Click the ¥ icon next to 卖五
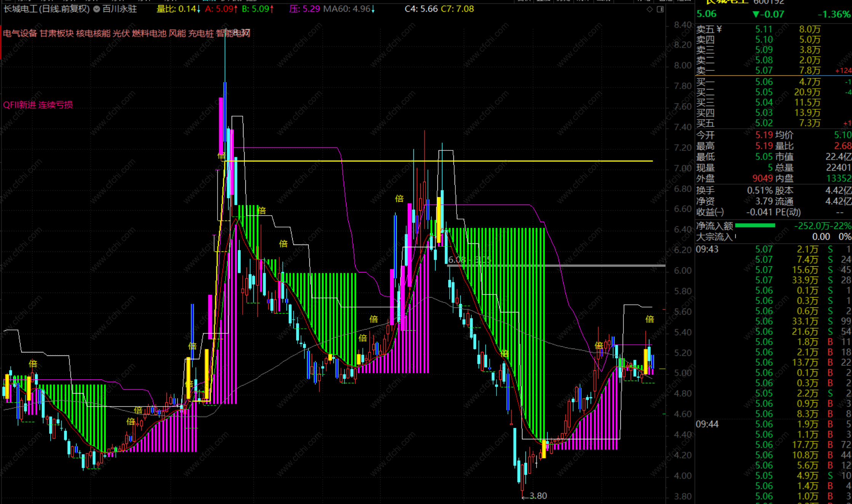 tap(719, 29)
